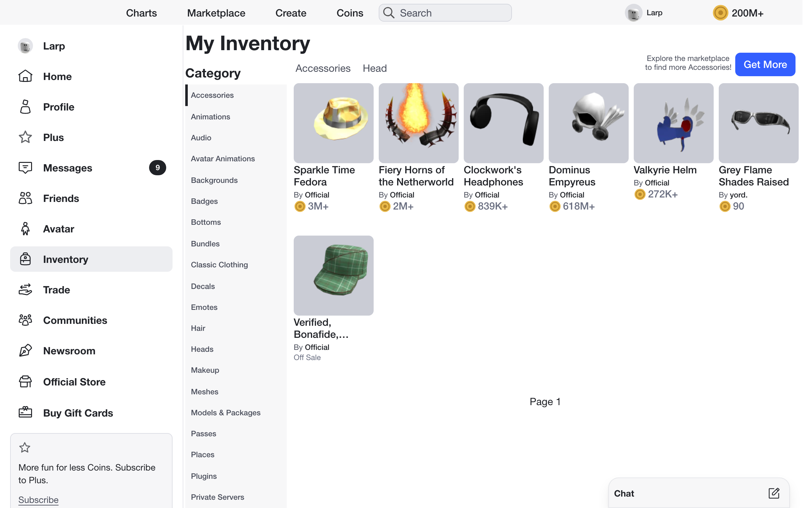
Task: Open the Newsroom pen icon
Action: [x=25, y=351]
